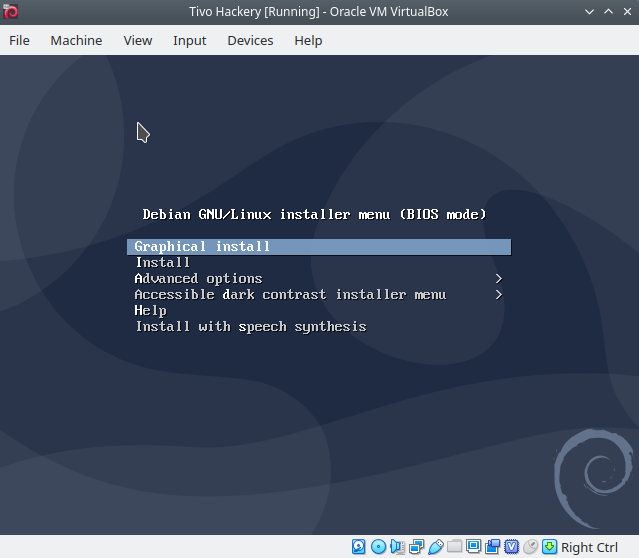639x558 pixels.
Task: Click the CPU virtualization indicator icon
Action: click(x=511, y=547)
